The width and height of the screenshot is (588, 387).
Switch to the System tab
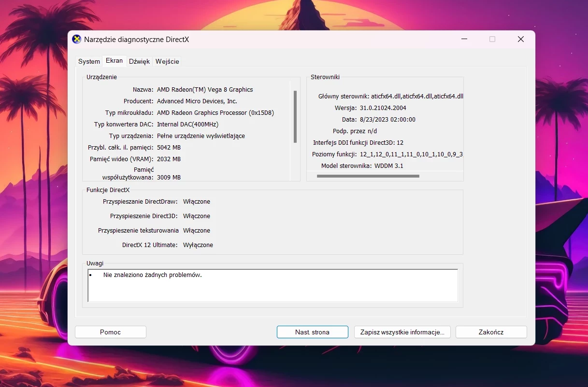pos(89,61)
